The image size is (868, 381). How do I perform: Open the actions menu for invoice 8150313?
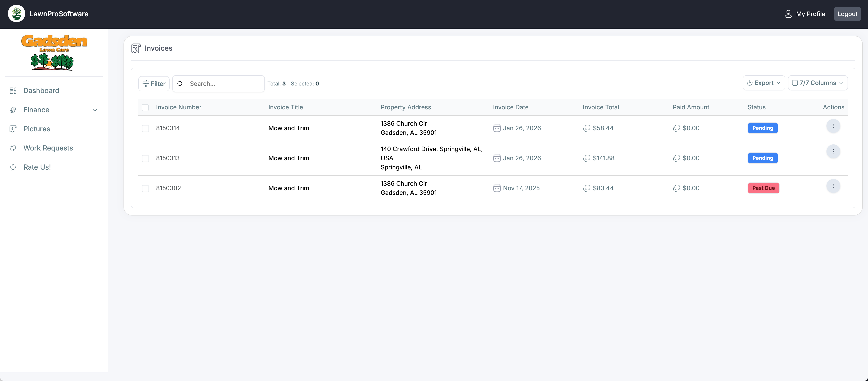point(833,151)
